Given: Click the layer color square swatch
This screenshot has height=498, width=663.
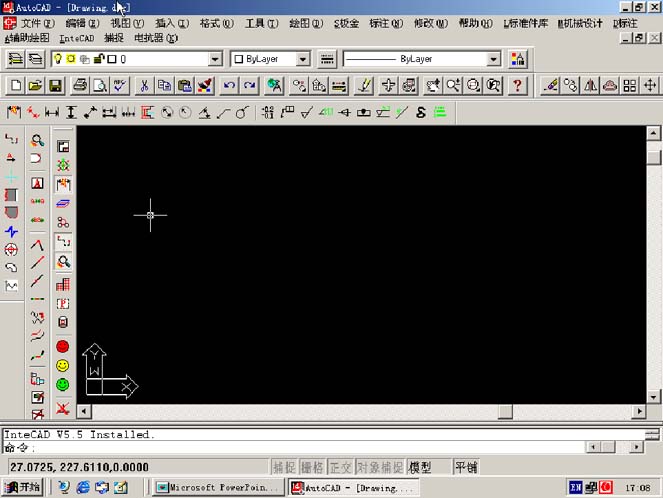Looking at the screenshot, I should [112, 59].
